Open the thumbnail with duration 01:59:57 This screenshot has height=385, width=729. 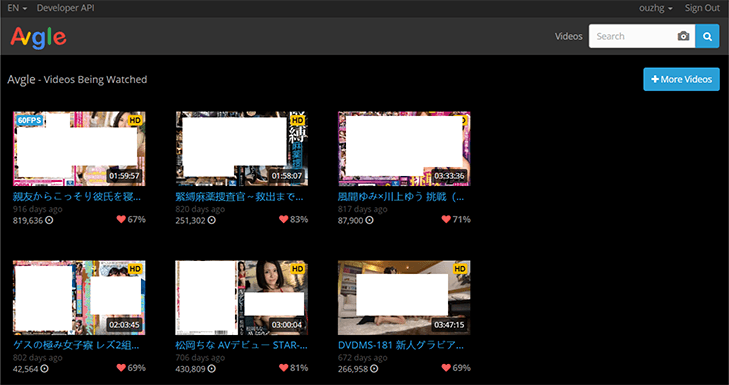(79, 149)
